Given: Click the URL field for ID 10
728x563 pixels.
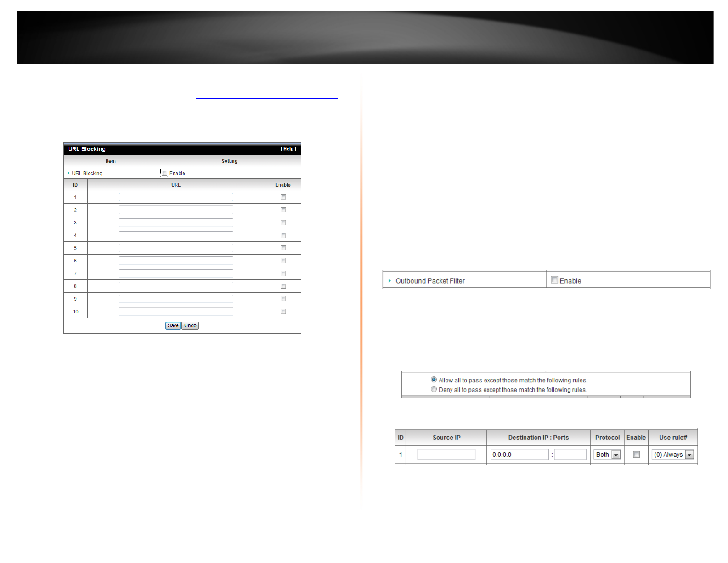Looking at the screenshot, I should [176, 312].
